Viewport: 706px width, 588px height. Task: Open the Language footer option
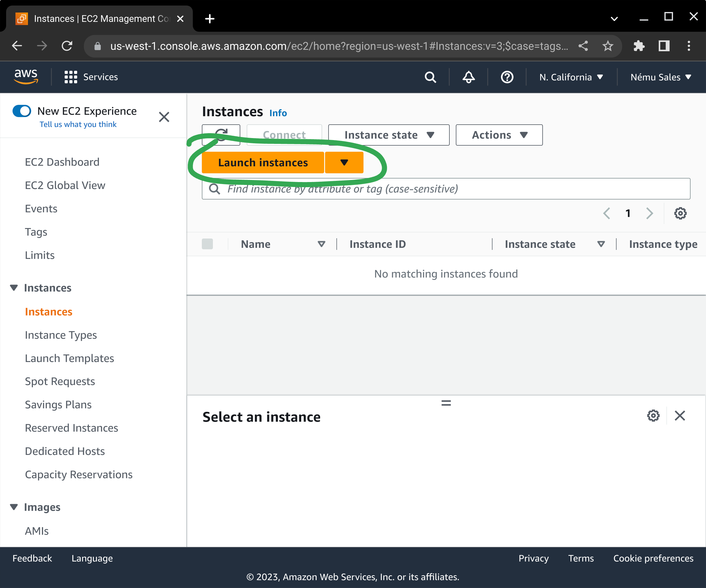pos(92,559)
